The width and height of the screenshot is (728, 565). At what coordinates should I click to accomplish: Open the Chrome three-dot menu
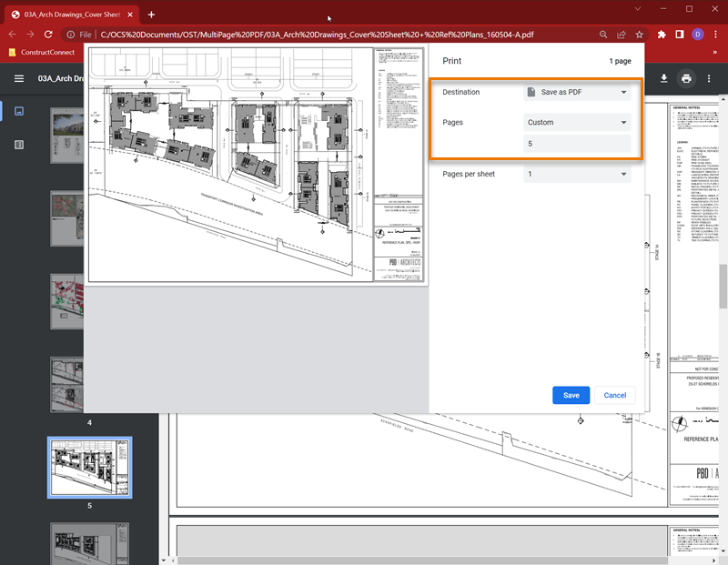715,35
